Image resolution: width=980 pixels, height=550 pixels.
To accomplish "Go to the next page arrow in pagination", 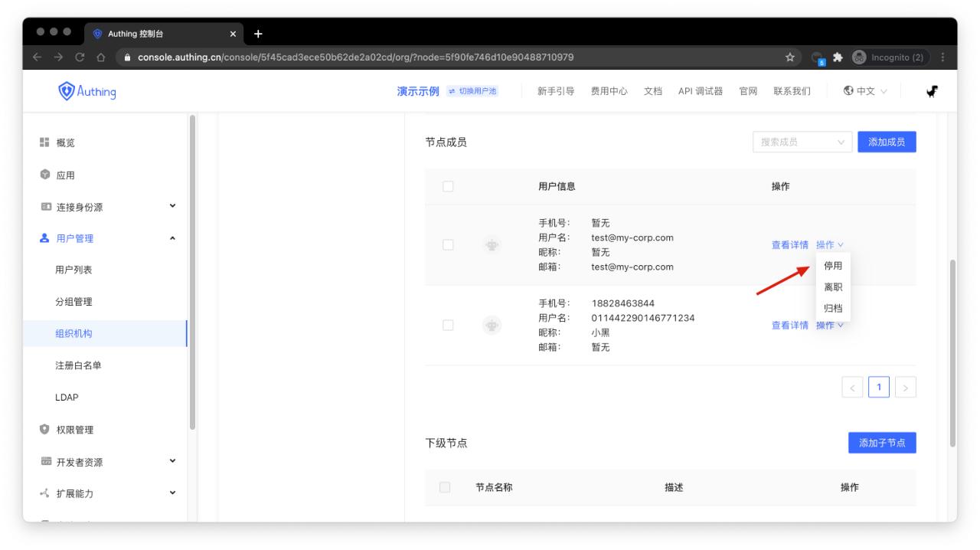I will pos(906,388).
